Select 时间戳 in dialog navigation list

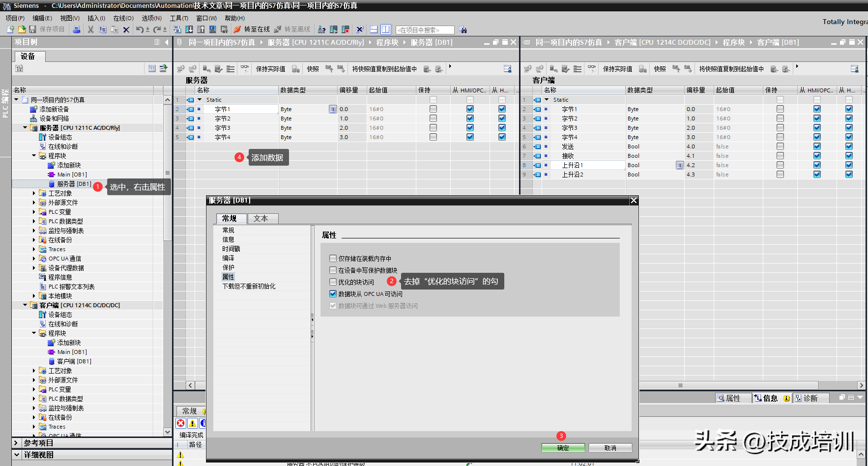click(231, 249)
